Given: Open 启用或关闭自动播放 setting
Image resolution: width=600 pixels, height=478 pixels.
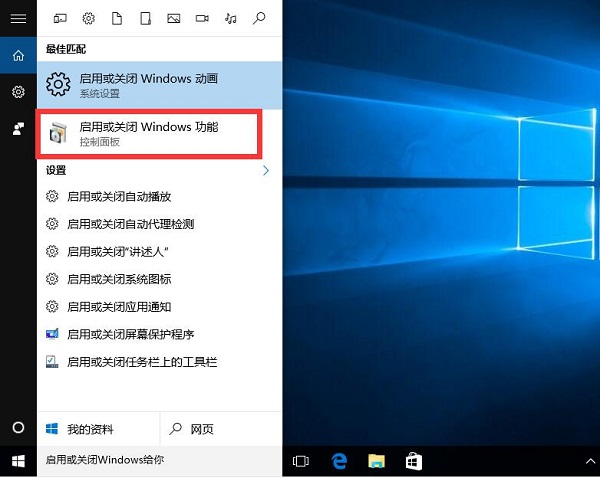Looking at the screenshot, I should [160, 197].
